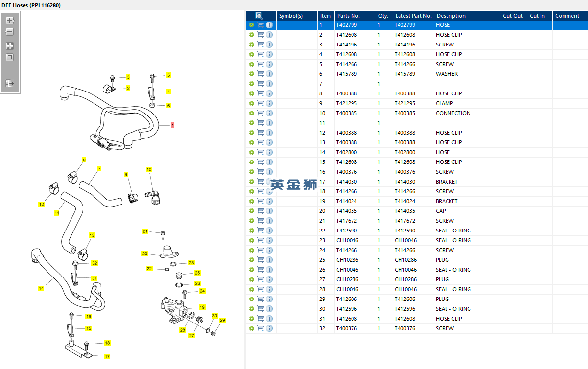Add item 10 CONNECTION to cart

[x=260, y=113]
